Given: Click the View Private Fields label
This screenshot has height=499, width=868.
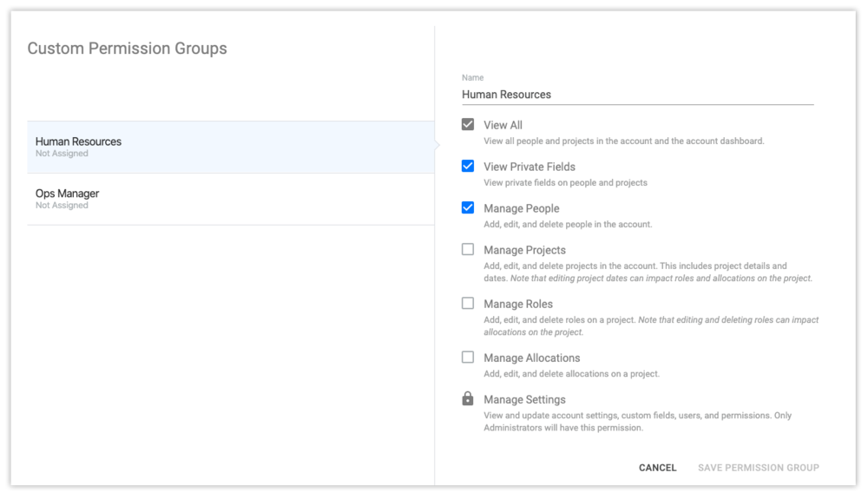Looking at the screenshot, I should [x=529, y=167].
